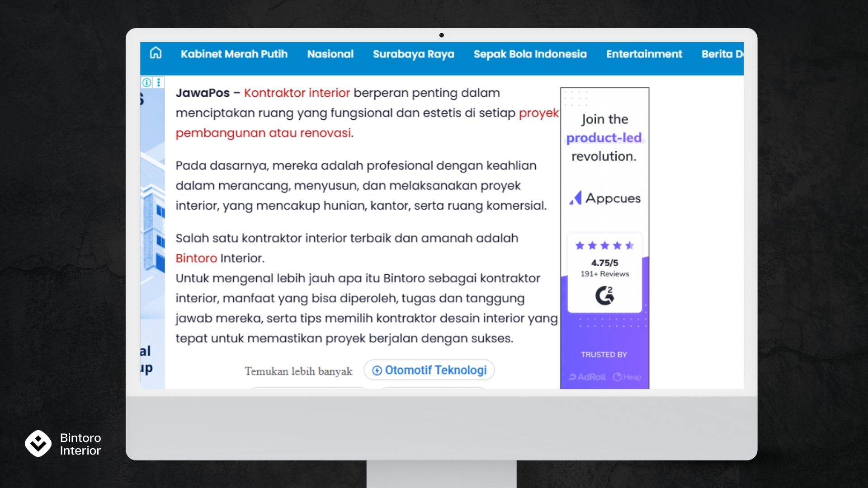Click the home icon in navigation bar
This screenshot has width=868, height=488.
click(156, 53)
